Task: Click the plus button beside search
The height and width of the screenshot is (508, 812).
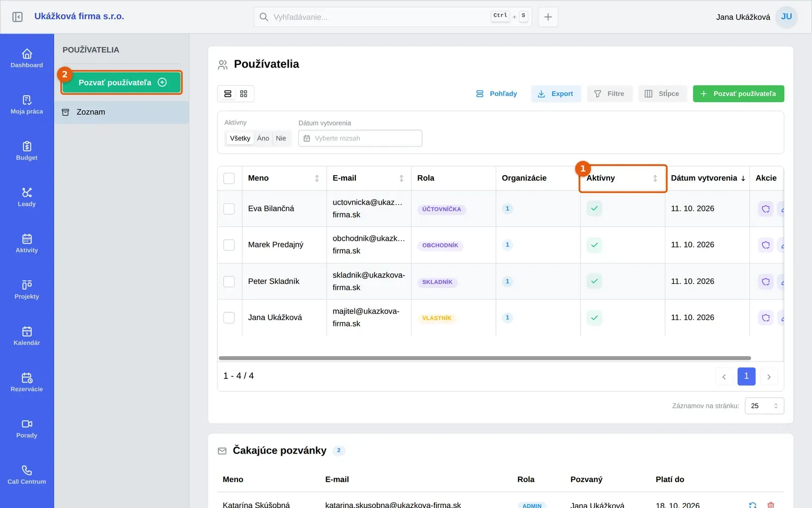Action: pos(548,17)
